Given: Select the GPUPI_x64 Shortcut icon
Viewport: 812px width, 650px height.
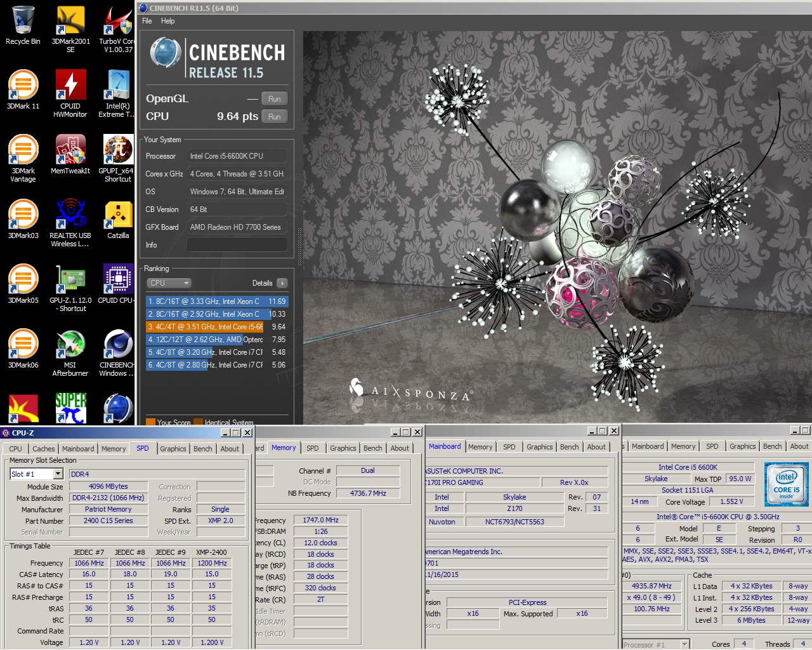Looking at the screenshot, I should coord(118,159).
